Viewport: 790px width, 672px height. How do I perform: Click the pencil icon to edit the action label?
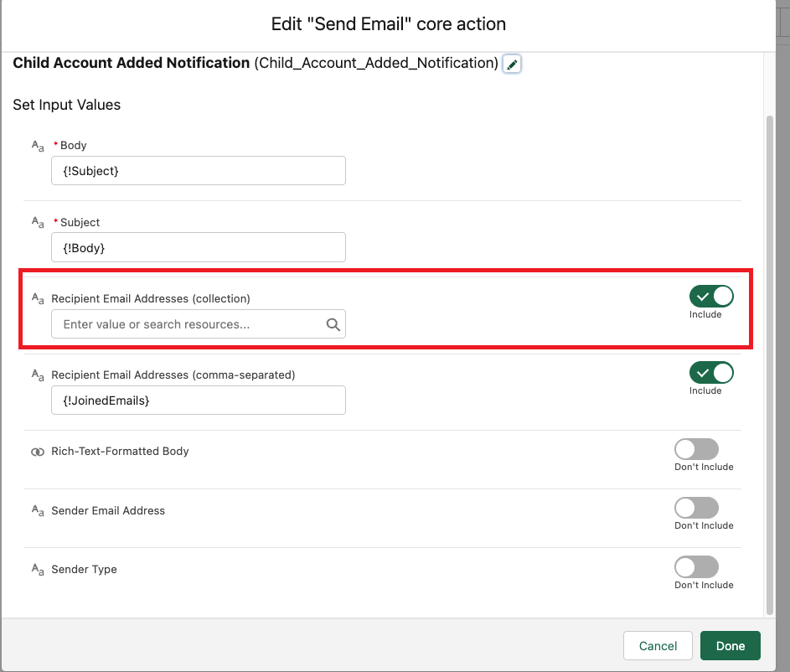point(512,63)
